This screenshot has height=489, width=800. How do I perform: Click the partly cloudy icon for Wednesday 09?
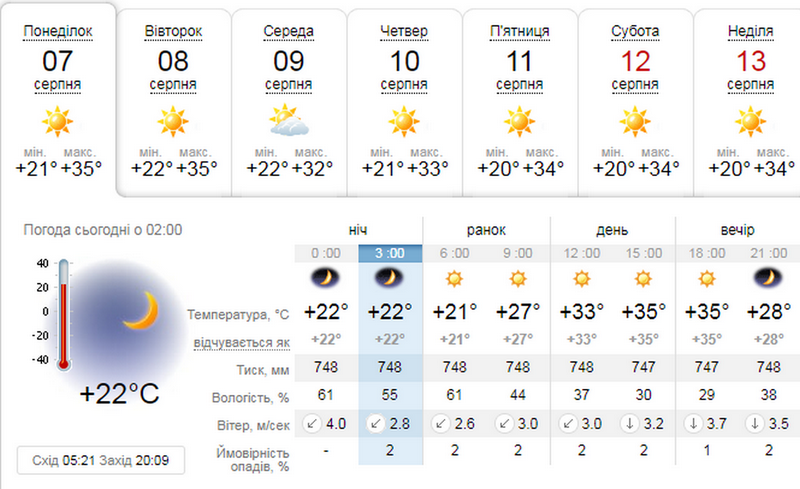(289, 122)
